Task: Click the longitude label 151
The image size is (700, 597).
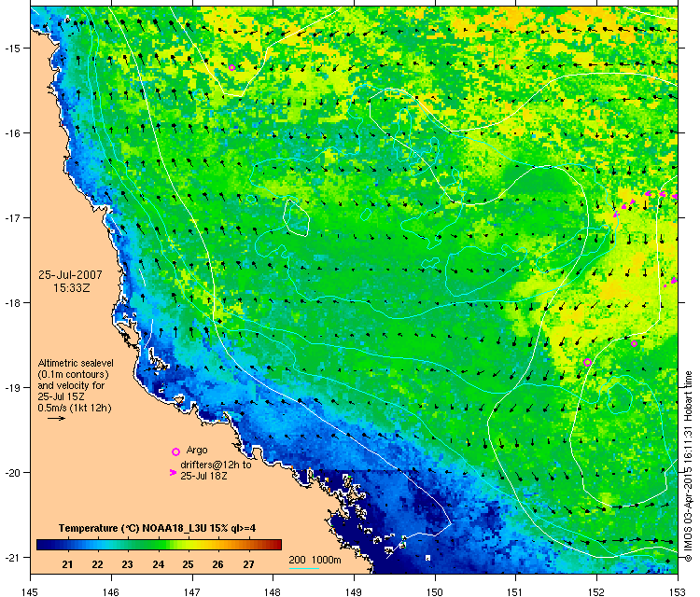Action: (x=515, y=592)
